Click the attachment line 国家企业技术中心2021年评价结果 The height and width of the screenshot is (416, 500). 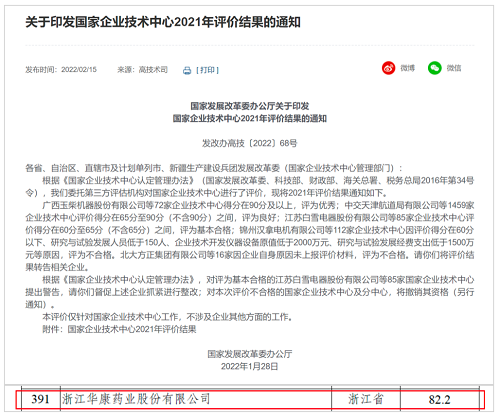click(132, 329)
